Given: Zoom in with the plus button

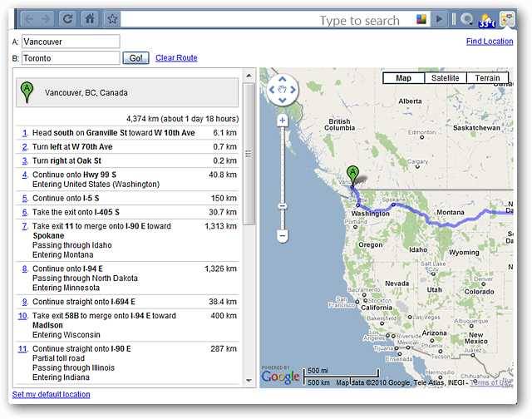Looking at the screenshot, I should point(283,120).
